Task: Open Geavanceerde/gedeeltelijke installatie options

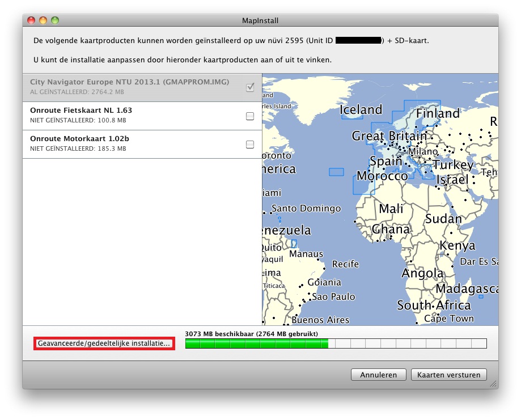Action: (104, 343)
